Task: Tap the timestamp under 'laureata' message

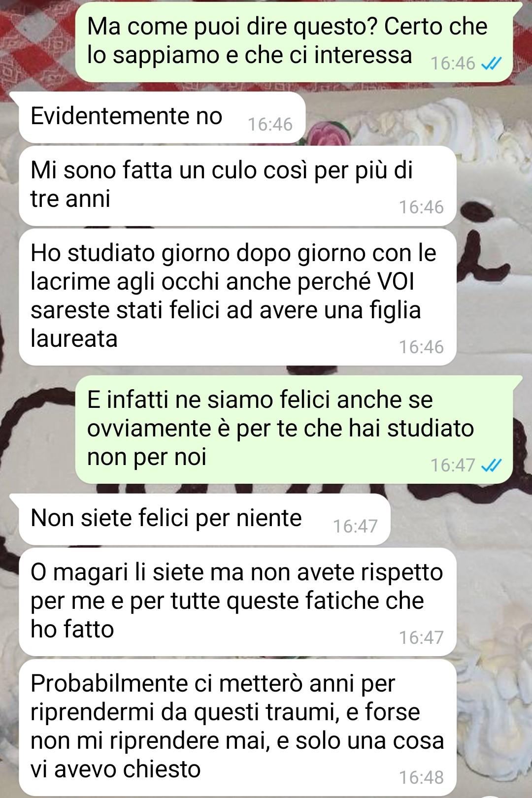Action: pyautogui.click(x=421, y=347)
